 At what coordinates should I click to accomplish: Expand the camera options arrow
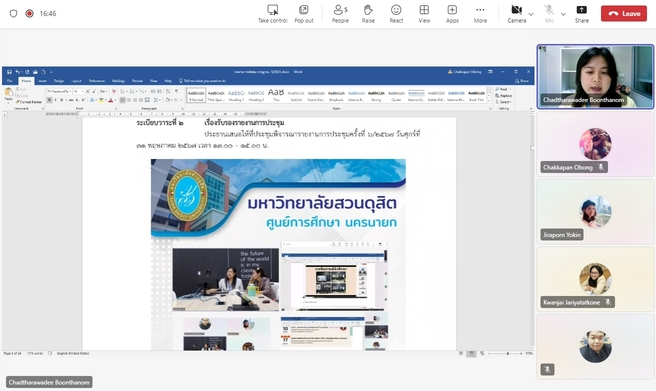pos(531,14)
